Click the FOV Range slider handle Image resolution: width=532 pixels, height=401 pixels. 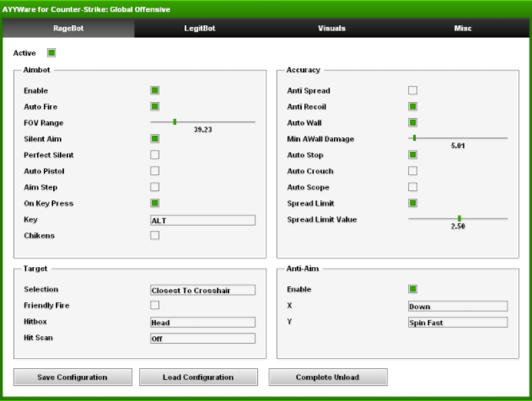(x=175, y=121)
